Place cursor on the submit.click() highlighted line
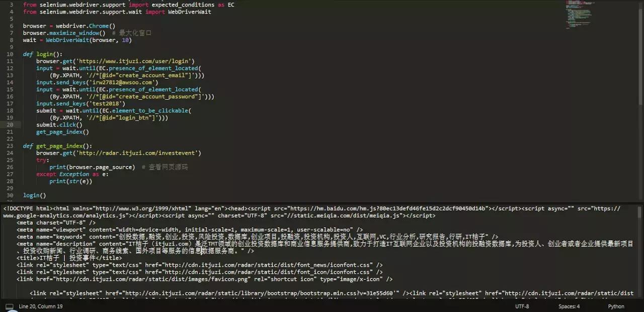644x312 pixels. pos(59,125)
